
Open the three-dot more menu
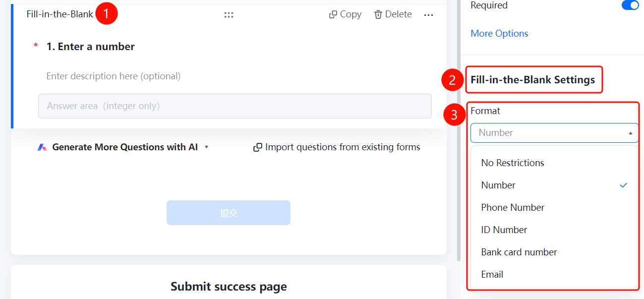(x=429, y=15)
